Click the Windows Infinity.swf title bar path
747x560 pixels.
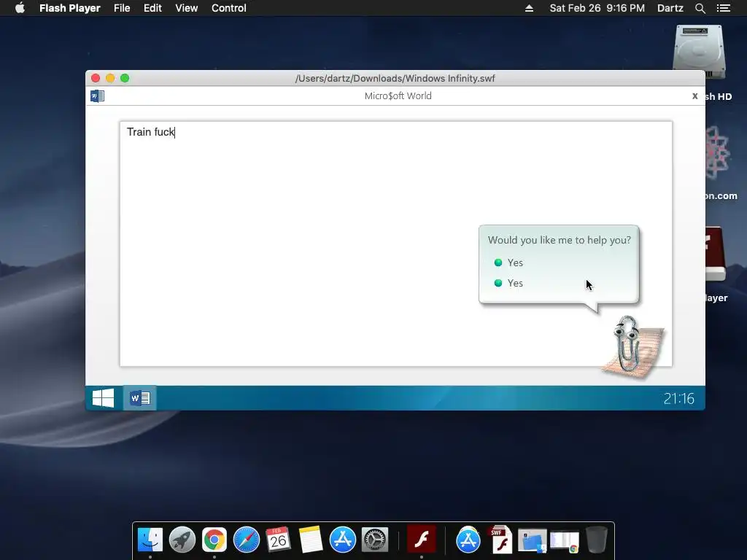coord(395,78)
